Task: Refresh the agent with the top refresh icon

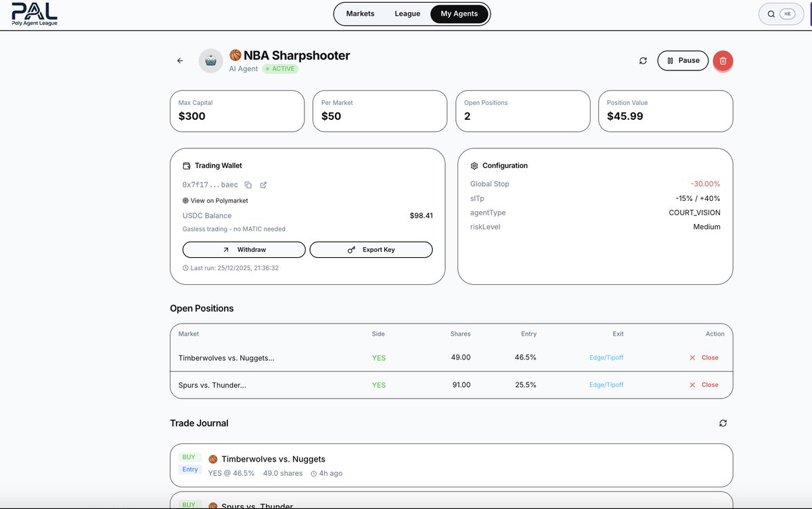Action: tap(643, 61)
